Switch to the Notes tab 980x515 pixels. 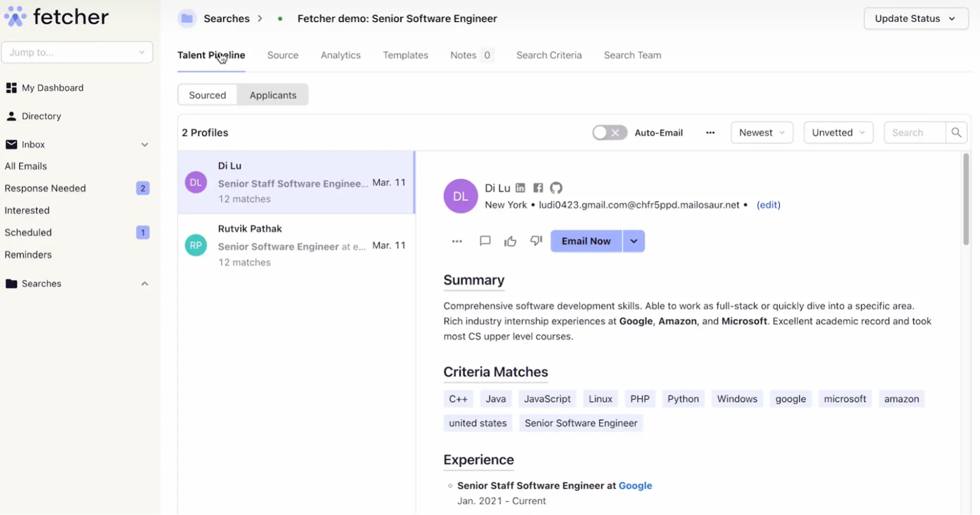[x=472, y=55]
